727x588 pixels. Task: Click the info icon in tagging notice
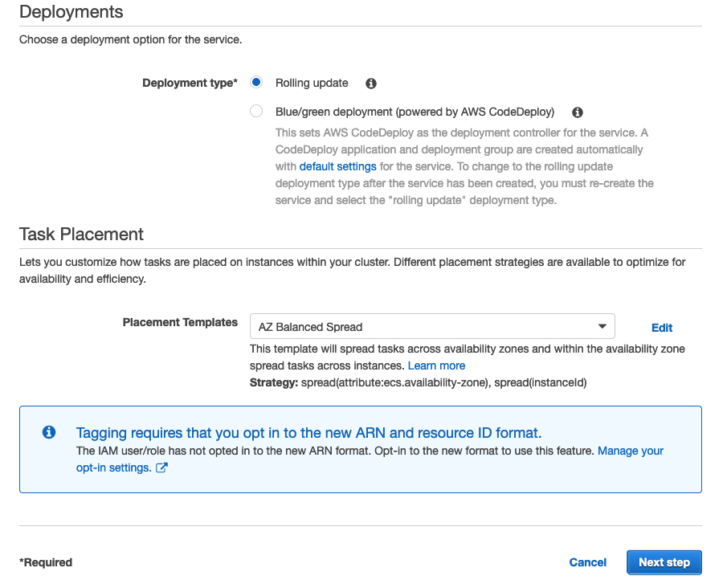point(49,432)
